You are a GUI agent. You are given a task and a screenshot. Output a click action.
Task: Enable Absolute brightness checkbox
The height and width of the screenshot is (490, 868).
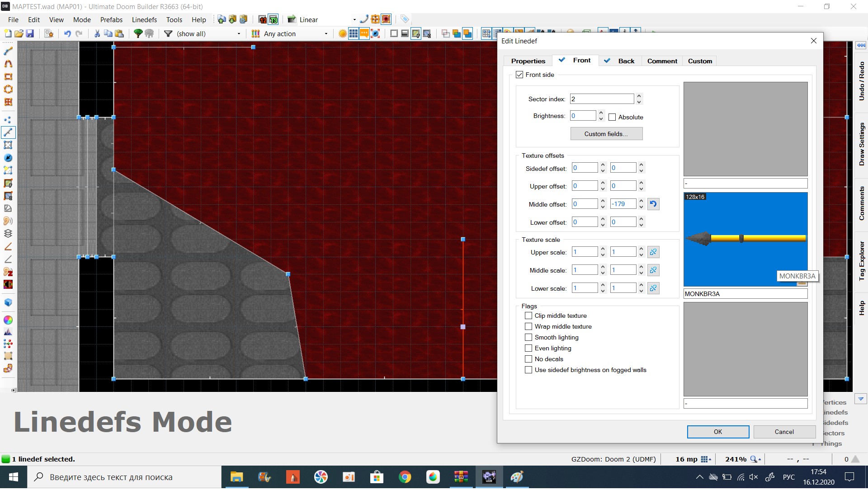(x=612, y=118)
